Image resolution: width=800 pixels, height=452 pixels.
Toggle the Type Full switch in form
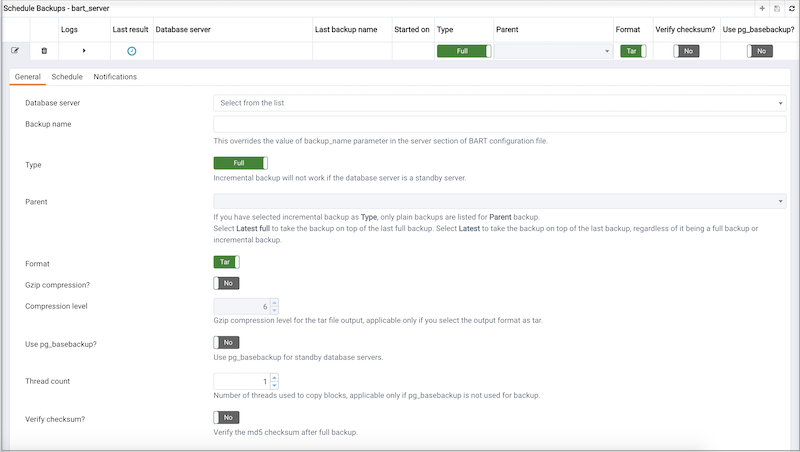click(x=240, y=163)
